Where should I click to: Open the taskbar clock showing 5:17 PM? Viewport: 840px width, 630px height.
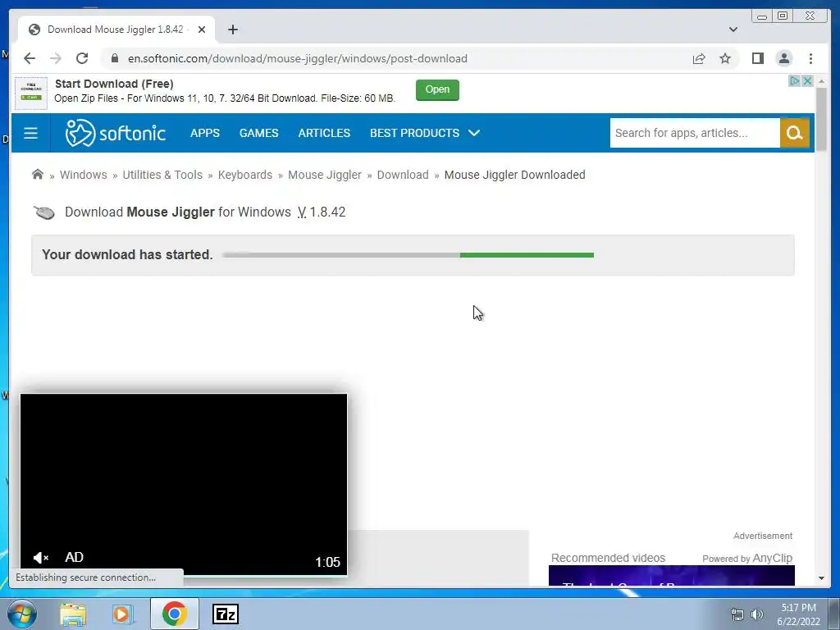pyautogui.click(x=798, y=614)
